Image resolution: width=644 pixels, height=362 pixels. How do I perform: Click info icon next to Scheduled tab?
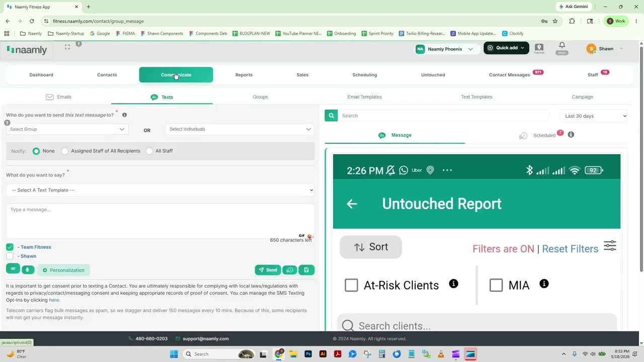571,135
